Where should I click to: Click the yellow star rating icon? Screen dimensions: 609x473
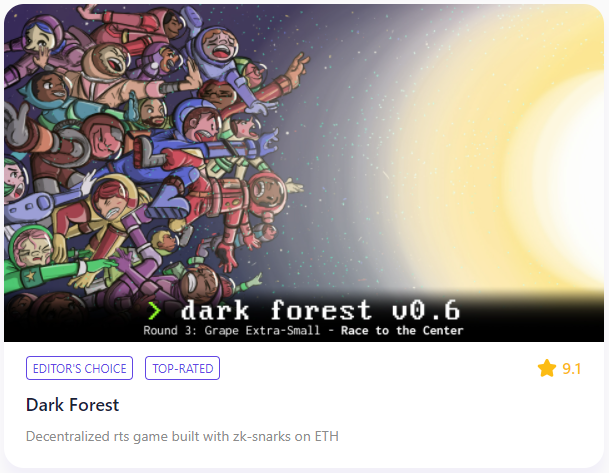tap(547, 368)
